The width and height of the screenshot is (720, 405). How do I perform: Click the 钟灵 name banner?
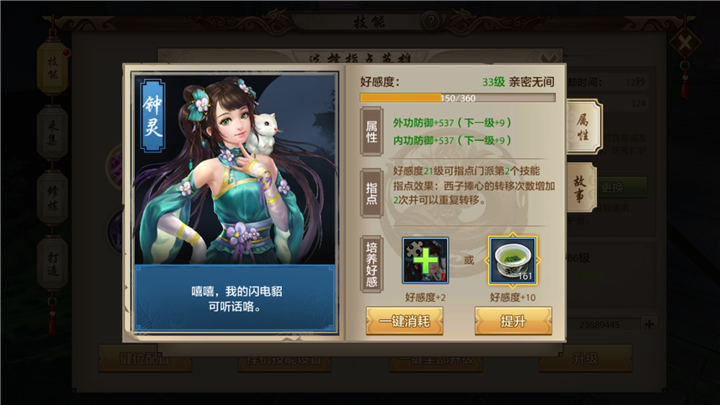(152, 116)
